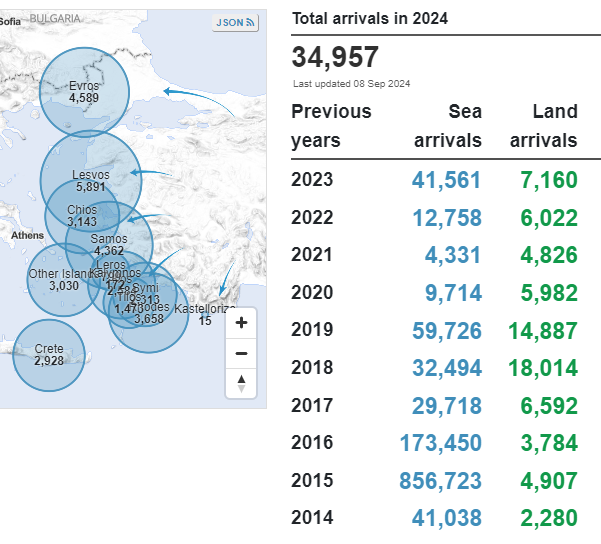
Task: Select the Evros arrivals bubble
Action: point(84,91)
